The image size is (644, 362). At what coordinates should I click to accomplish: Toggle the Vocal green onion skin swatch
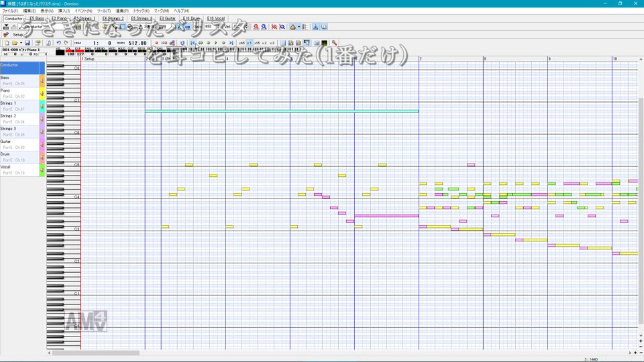[42, 170]
